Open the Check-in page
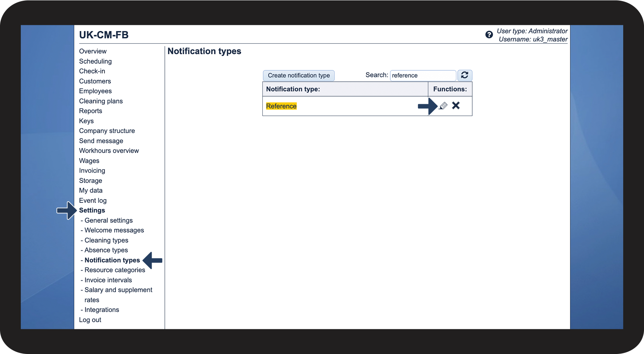Screen dimensions: 644x354 pos(92,71)
